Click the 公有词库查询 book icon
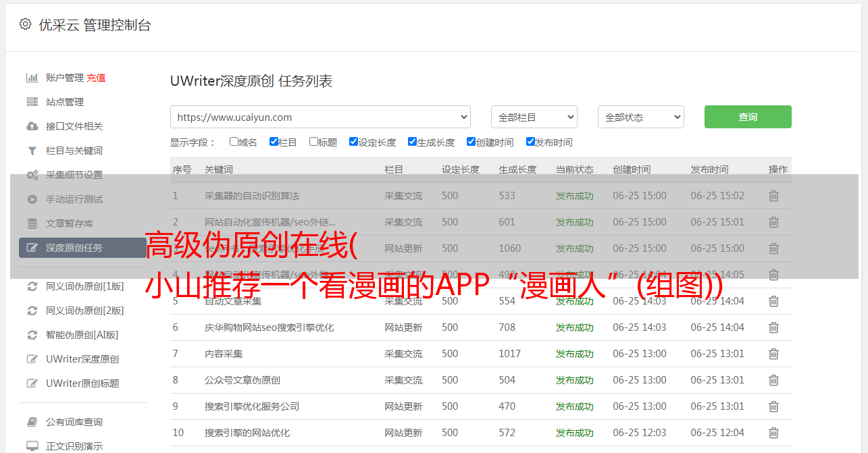 pyautogui.click(x=32, y=422)
